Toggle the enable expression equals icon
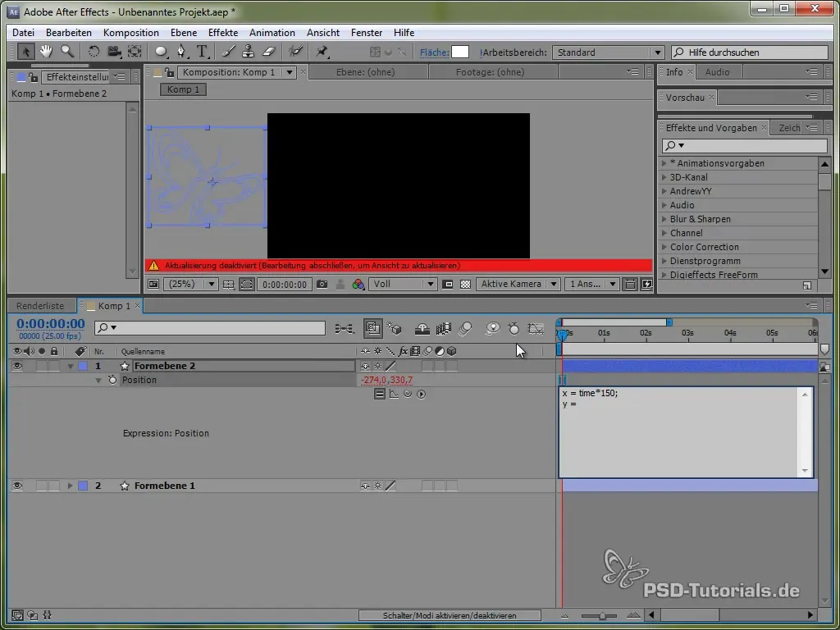 point(379,394)
